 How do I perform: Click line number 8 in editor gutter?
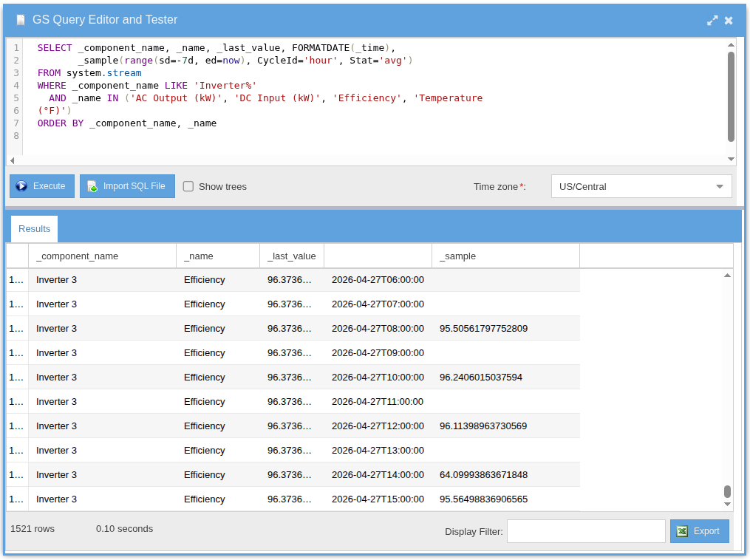coord(16,136)
